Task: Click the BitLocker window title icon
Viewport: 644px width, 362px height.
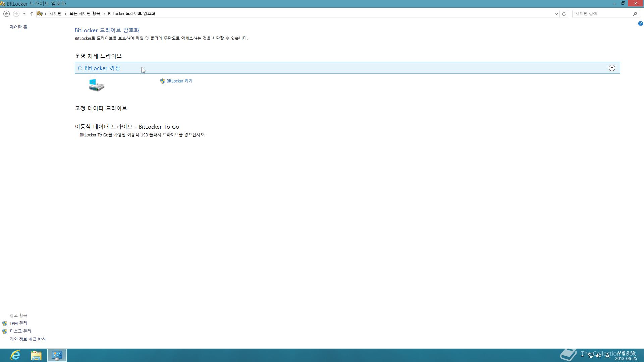Action: (3, 4)
